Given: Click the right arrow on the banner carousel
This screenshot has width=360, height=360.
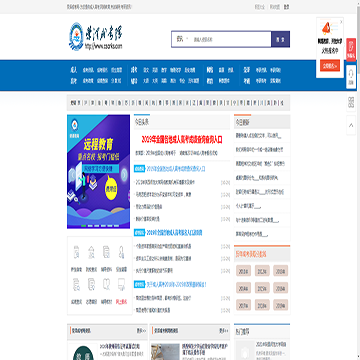Looking at the screenshot, I should coord(124,175).
